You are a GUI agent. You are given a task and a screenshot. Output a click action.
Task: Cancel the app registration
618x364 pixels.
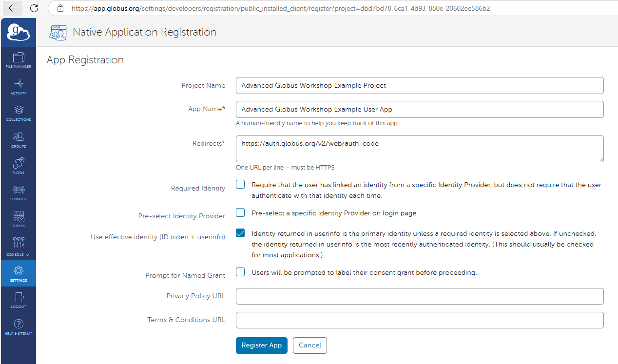point(309,345)
